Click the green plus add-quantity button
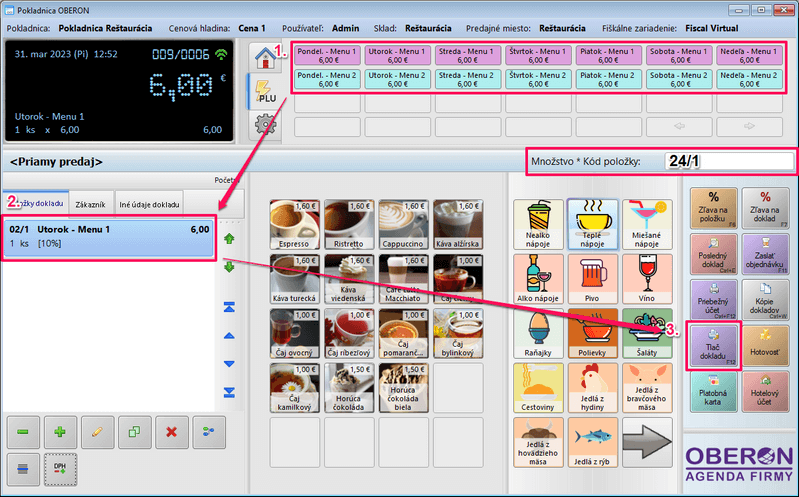 (x=59, y=431)
